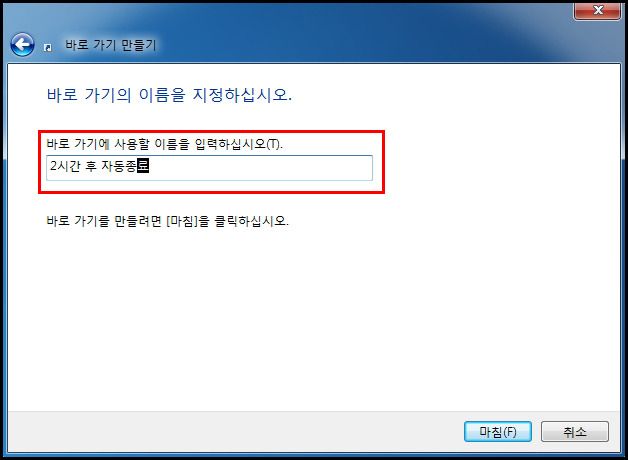This screenshot has width=628, height=460.
Task: Click gray footer bar left of 마침 button
Action: pyautogui.click(x=234, y=432)
